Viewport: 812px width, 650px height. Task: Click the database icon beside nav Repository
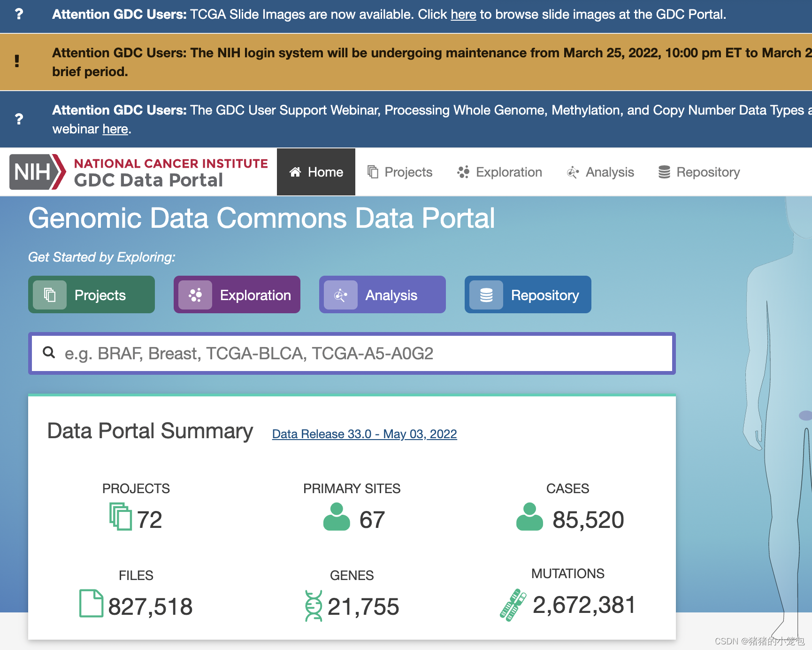[x=664, y=172]
